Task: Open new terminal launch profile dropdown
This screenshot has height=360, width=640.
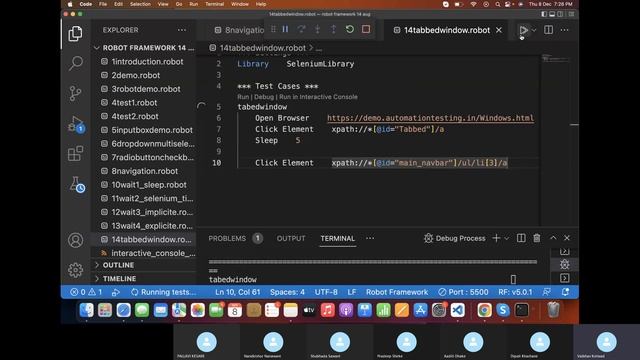Action: click(507, 238)
